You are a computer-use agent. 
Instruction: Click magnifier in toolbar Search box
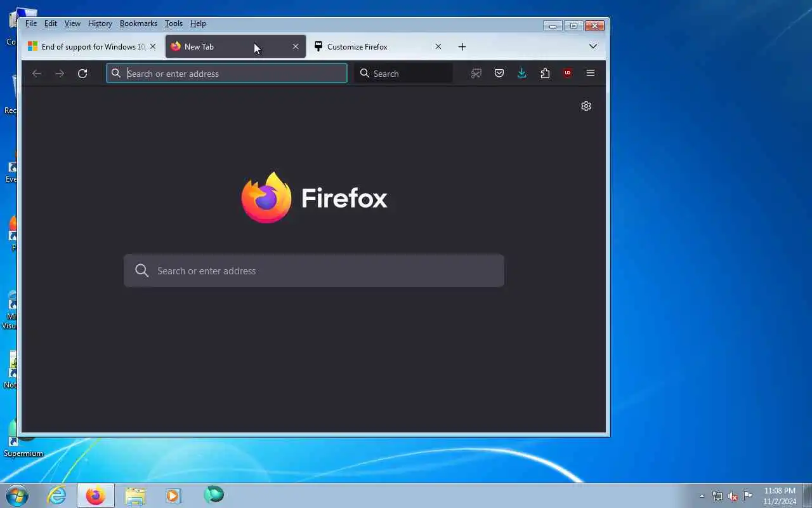(365, 74)
